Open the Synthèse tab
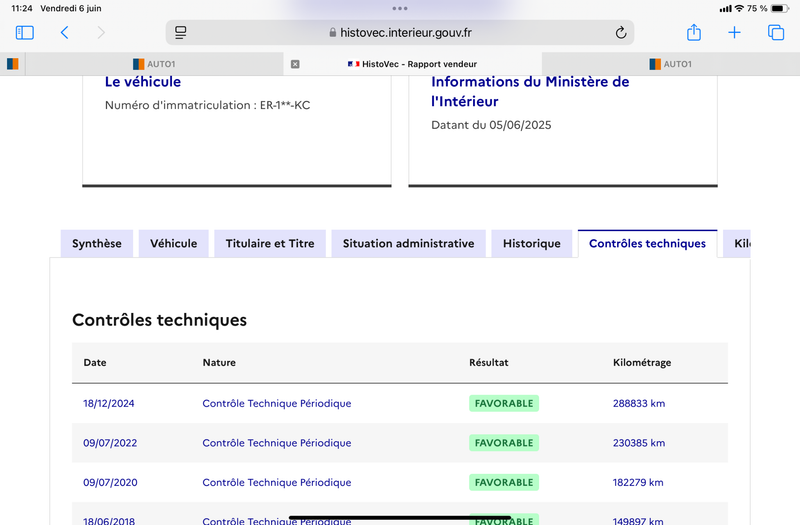The image size is (800, 525). tap(97, 243)
